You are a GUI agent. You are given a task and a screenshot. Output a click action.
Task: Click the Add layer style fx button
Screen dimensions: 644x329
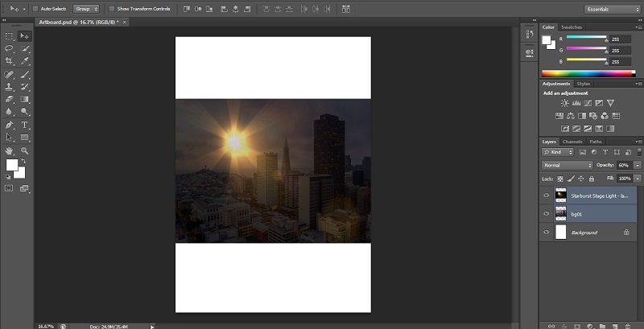click(x=564, y=326)
